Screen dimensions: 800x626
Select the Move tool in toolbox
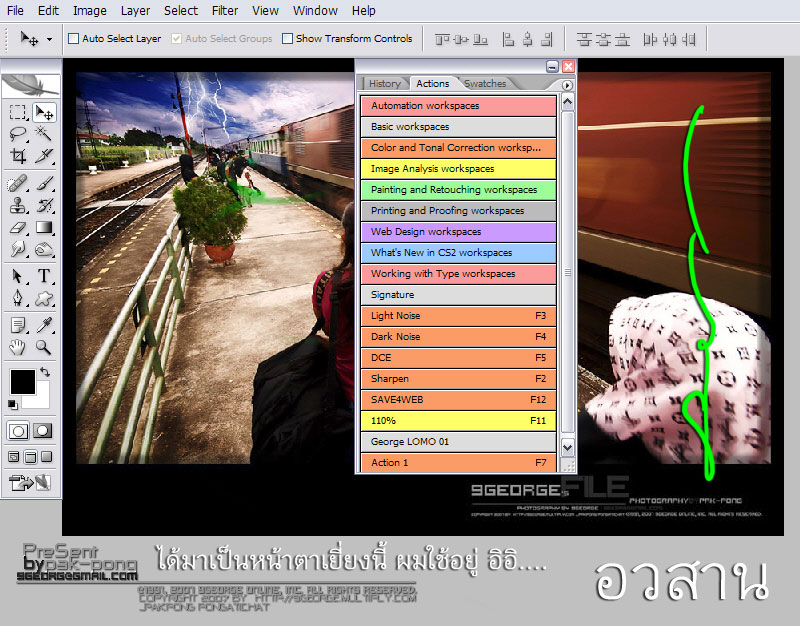(44, 112)
